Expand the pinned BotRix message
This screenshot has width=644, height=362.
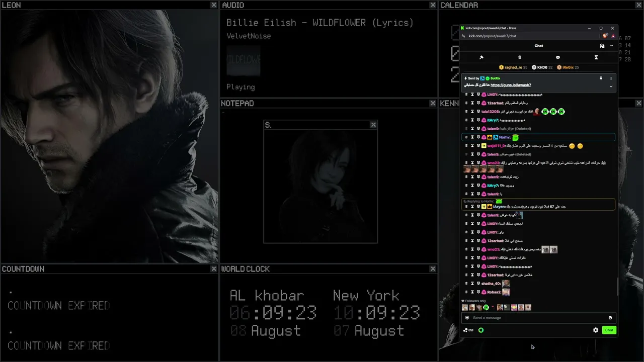coord(611,86)
